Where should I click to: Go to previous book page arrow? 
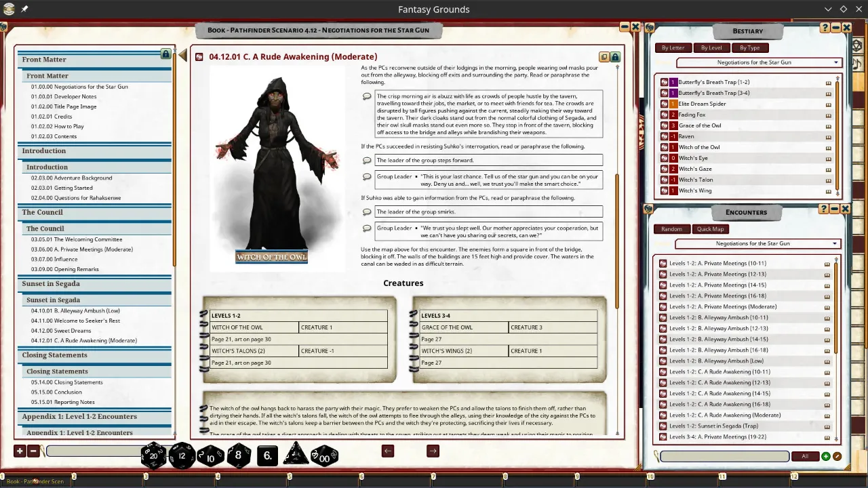pos(388,451)
